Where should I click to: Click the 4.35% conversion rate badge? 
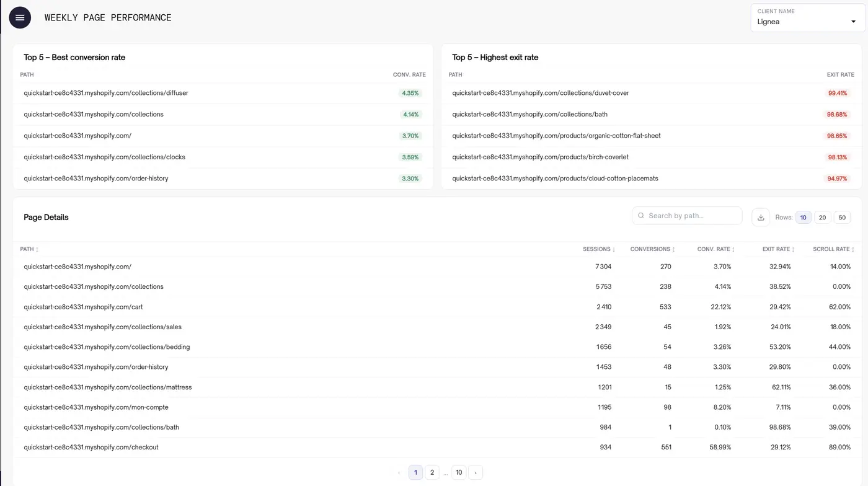click(x=410, y=93)
